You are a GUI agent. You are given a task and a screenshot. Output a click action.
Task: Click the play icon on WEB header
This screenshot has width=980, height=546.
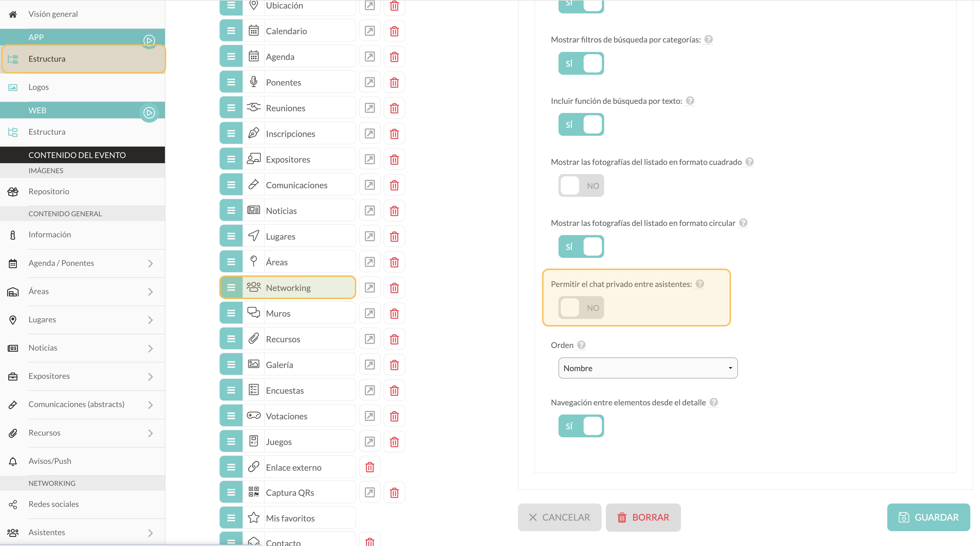(149, 113)
